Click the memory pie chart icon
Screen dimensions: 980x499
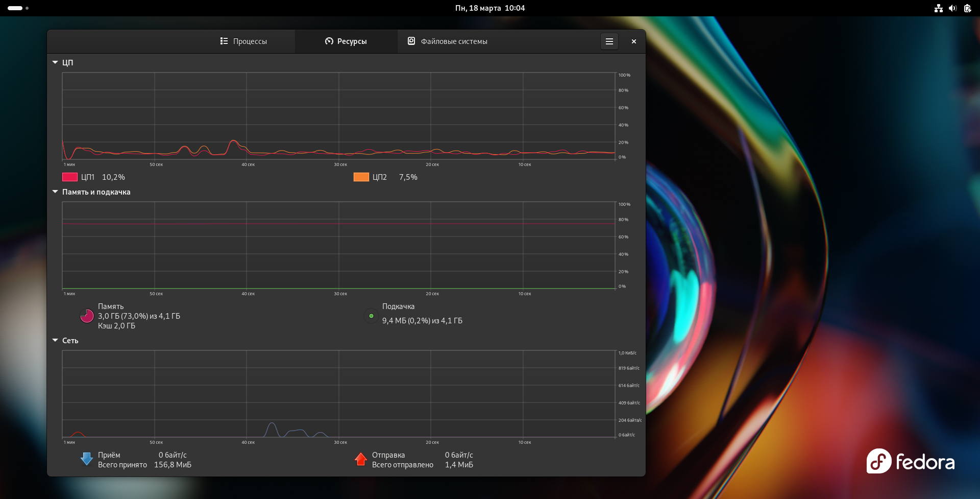click(x=87, y=316)
